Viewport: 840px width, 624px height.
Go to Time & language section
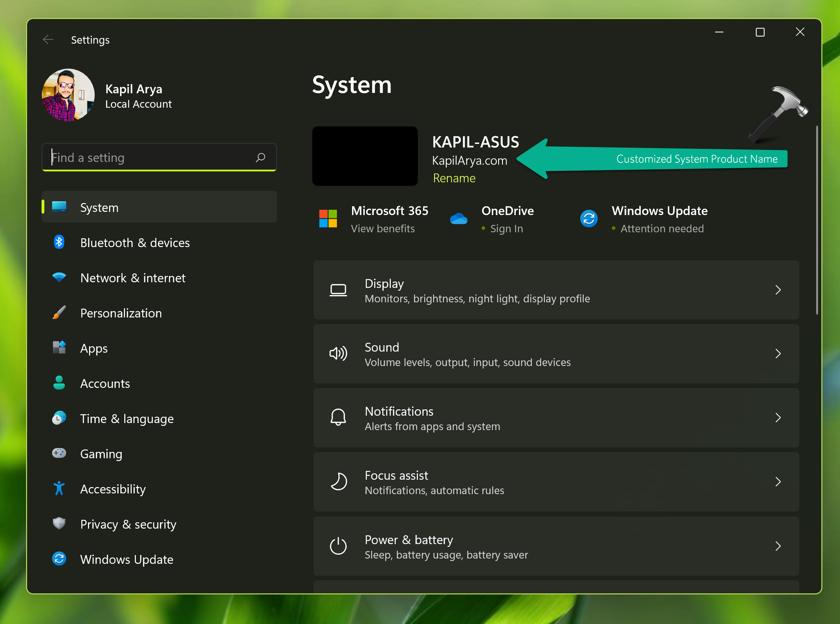click(x=127, y=418)
